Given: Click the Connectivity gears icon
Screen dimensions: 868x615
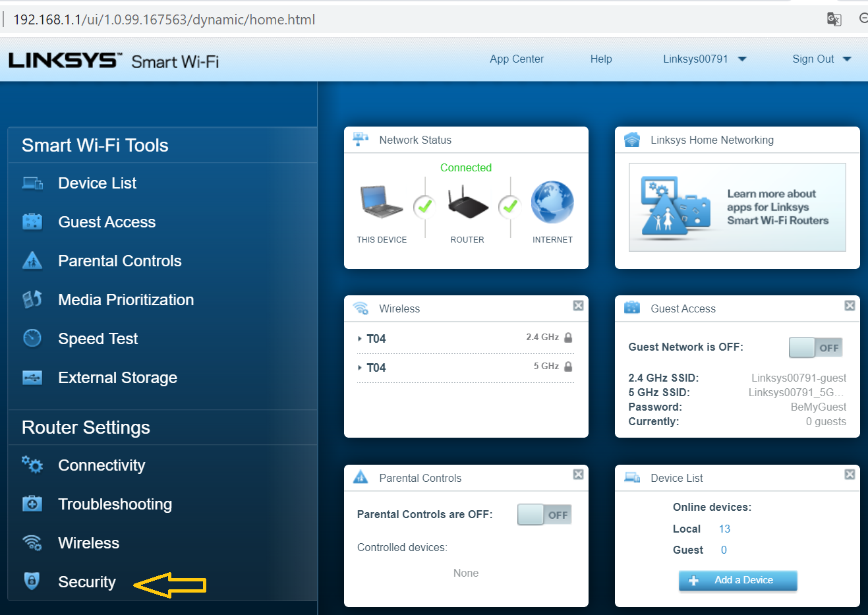Looking at the screenshot, I should click(32, 465).
